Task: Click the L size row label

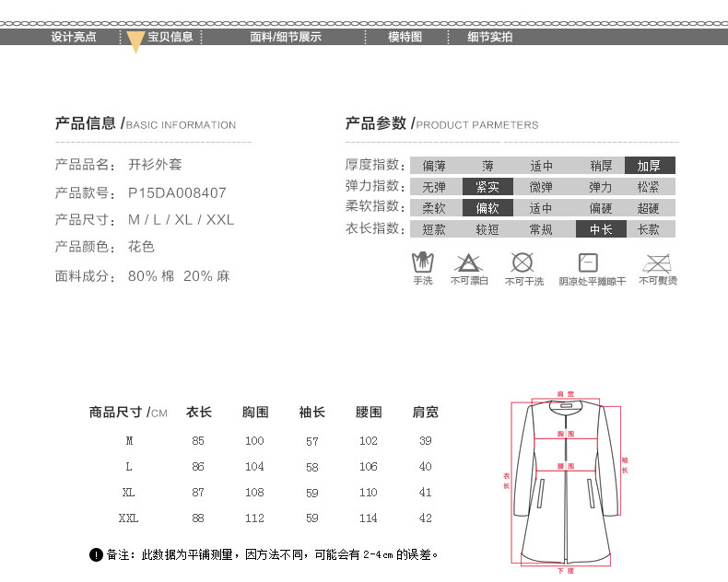Action: click(129, 467)
